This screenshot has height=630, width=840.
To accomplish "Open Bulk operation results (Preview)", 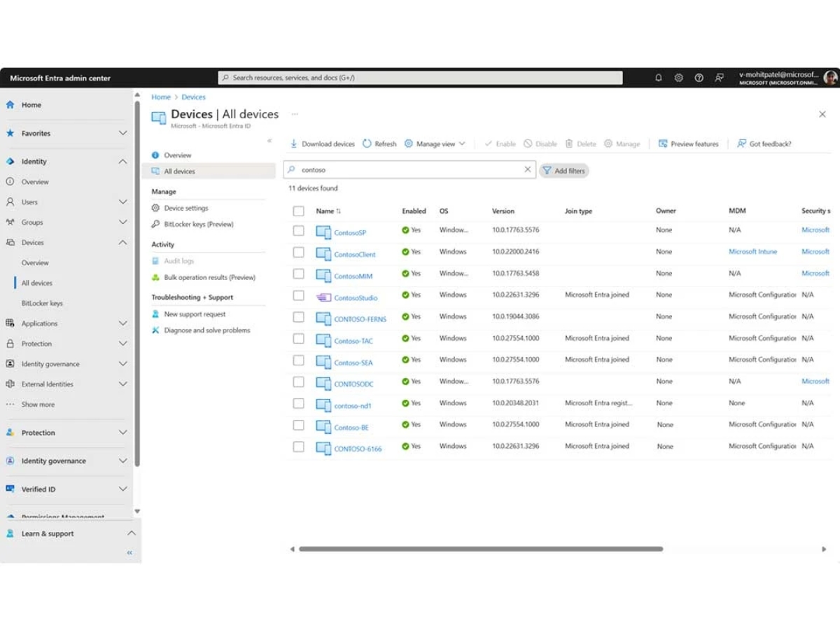I will (x=209, y=277).
